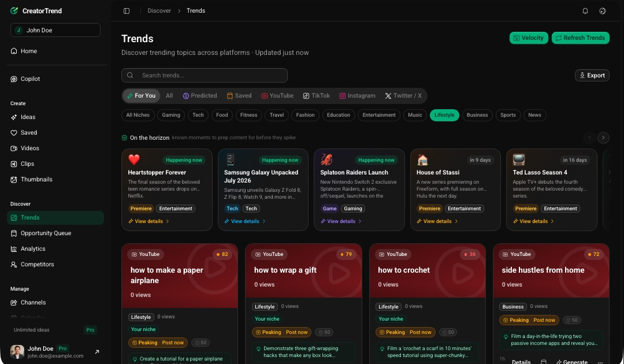
Task: Click the house emoji on House of Stassi card
Action: click(422, 159)
